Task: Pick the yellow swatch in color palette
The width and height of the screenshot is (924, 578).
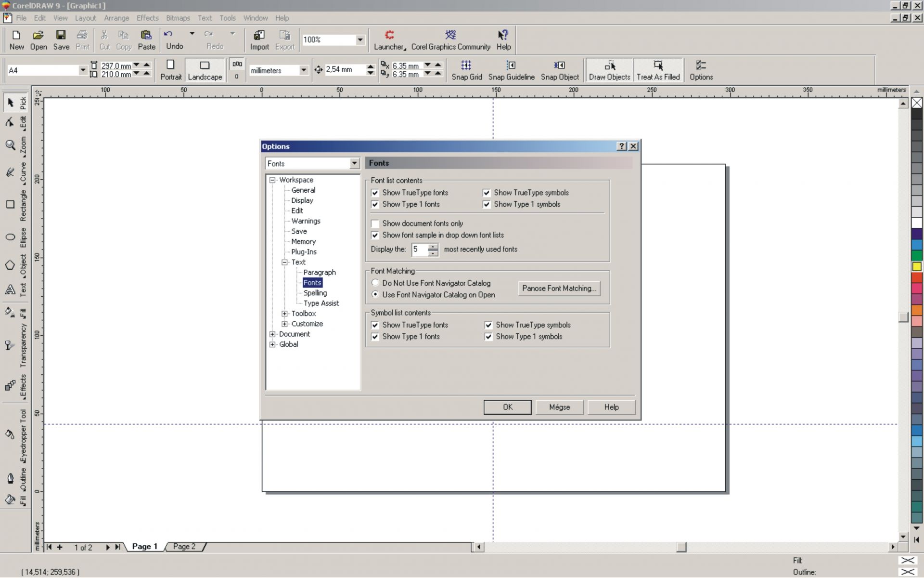Action: coord(916,266)
